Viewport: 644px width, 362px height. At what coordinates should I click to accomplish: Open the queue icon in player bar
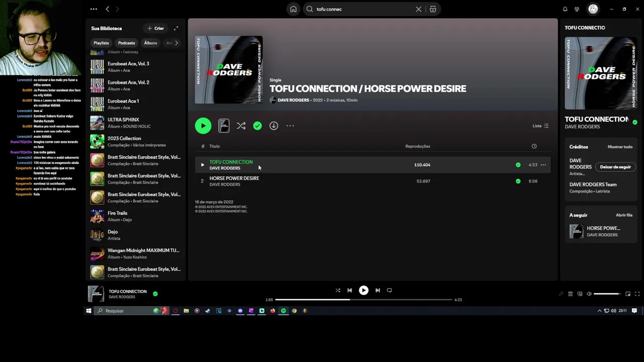[x=570, y=294]
